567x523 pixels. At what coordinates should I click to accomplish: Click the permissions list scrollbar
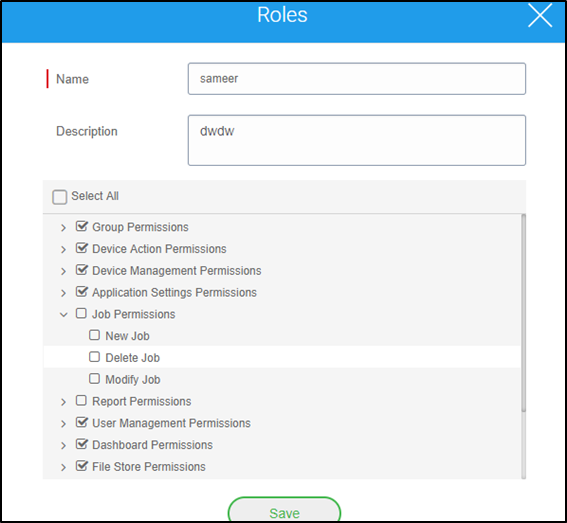[523, 313]
